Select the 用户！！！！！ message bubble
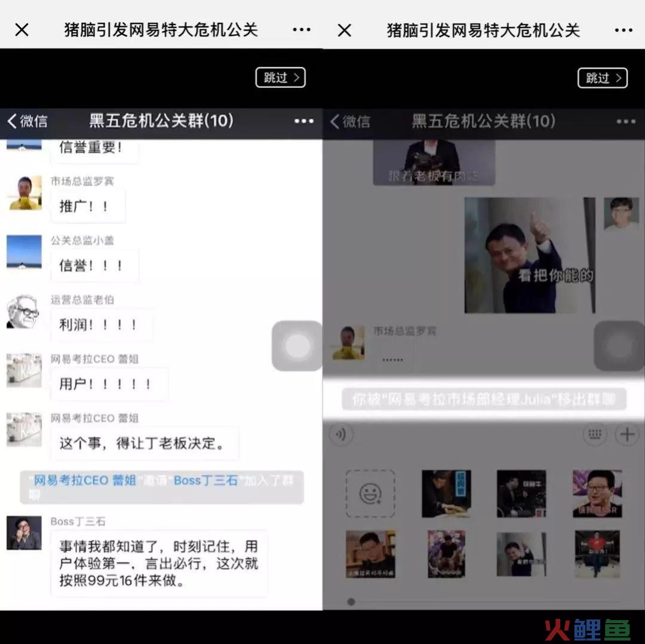645x644 pixels. 109,384
